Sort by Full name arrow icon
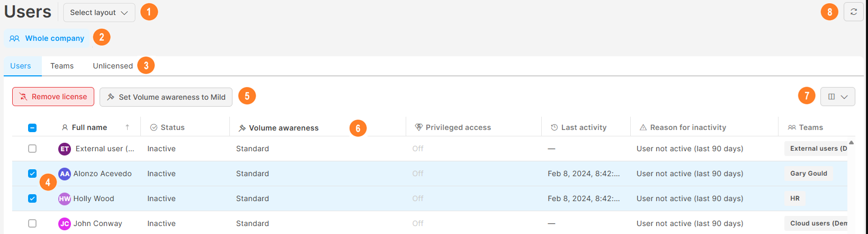Image resolution: width=868 pixels, height=234 pixels. tap(127, 127)
